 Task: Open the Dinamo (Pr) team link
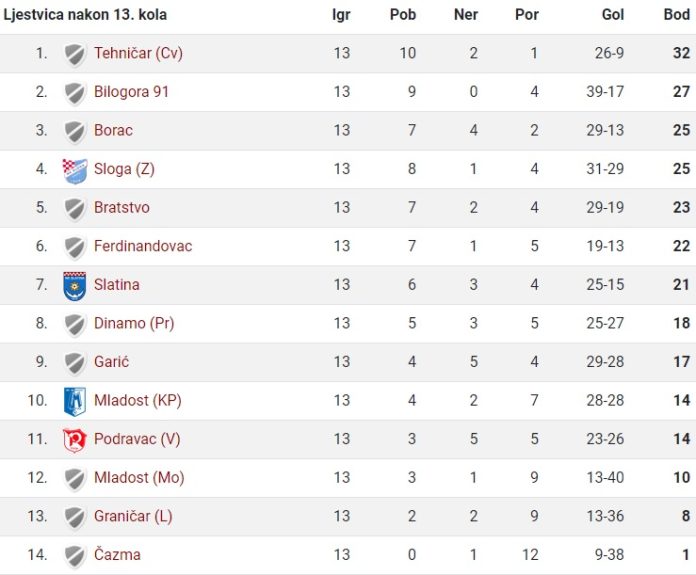(134, 323)
